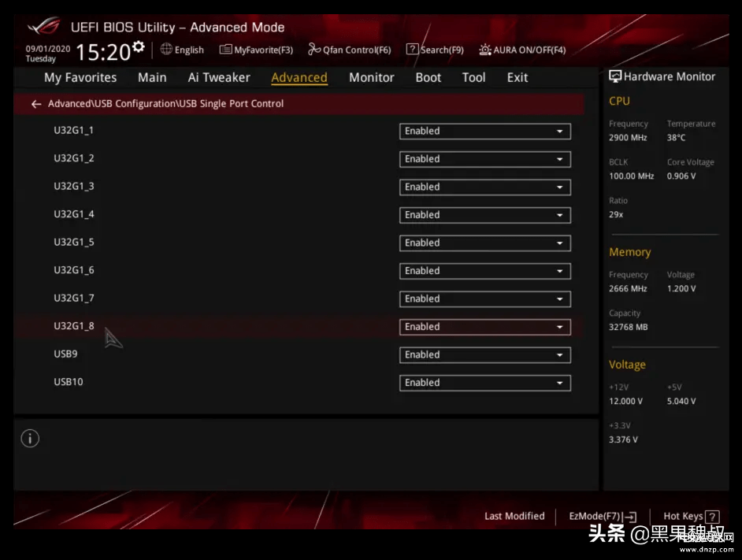Image resolution: width=742 pixels, height=560 pixels.
Task: Open the Boot tab
Action: (429, 78)
